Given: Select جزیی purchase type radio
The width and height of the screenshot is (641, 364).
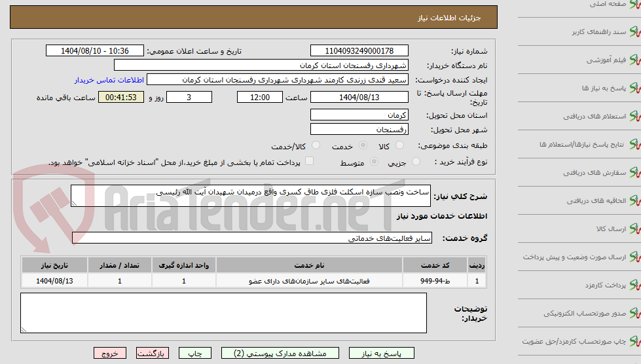Looking at the screenshot, I should [416, 161].
